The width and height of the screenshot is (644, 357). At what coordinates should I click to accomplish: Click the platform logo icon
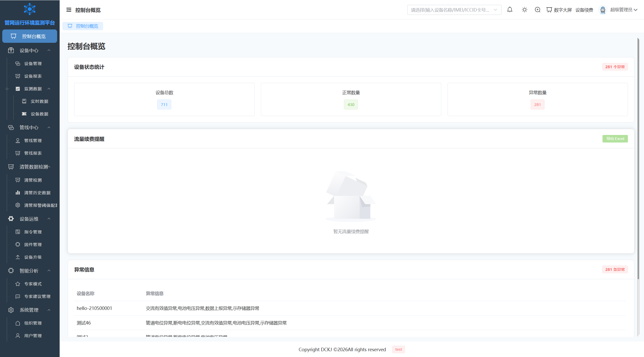click(30, 9)
